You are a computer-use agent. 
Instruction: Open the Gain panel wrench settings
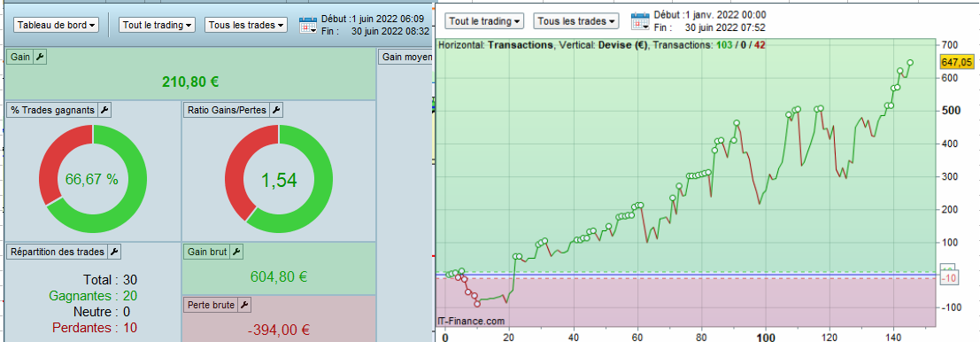coord(39,58)
